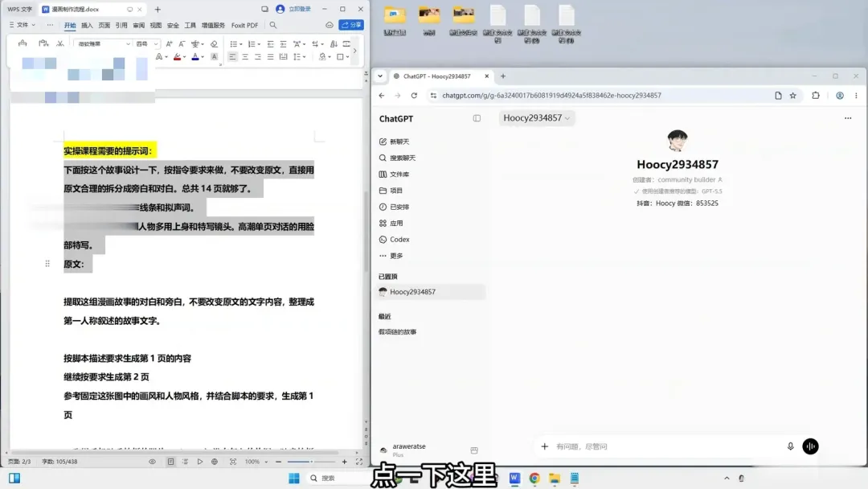
Task: Enter full screen mode in WPS
Action: point(358,462)
